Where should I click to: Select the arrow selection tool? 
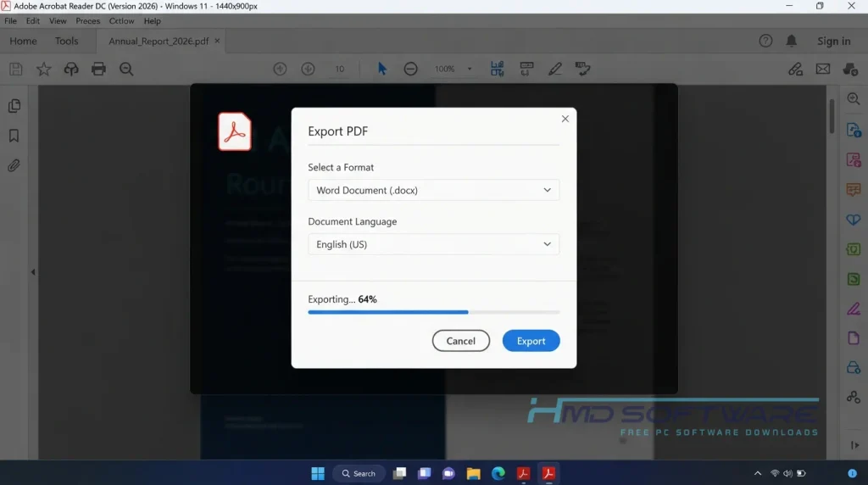coord(382,69)
